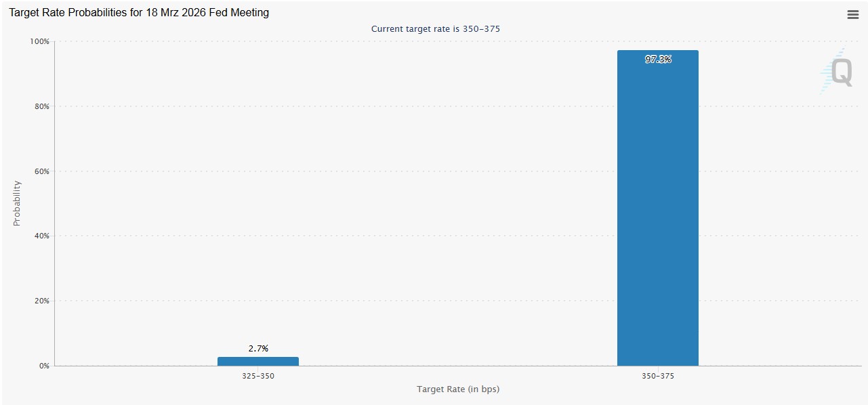Click the 40% y-axis tick label

point(41,236)
